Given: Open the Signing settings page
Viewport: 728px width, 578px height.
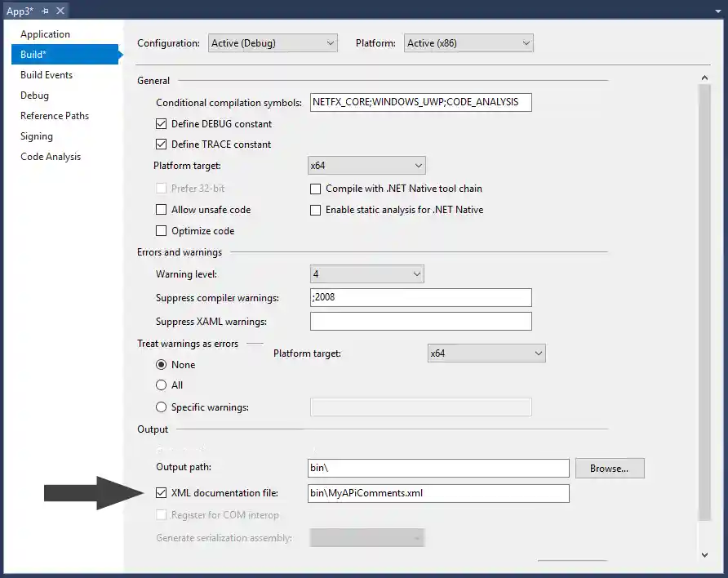Looking at the screenshot, I should coord(36,136).
